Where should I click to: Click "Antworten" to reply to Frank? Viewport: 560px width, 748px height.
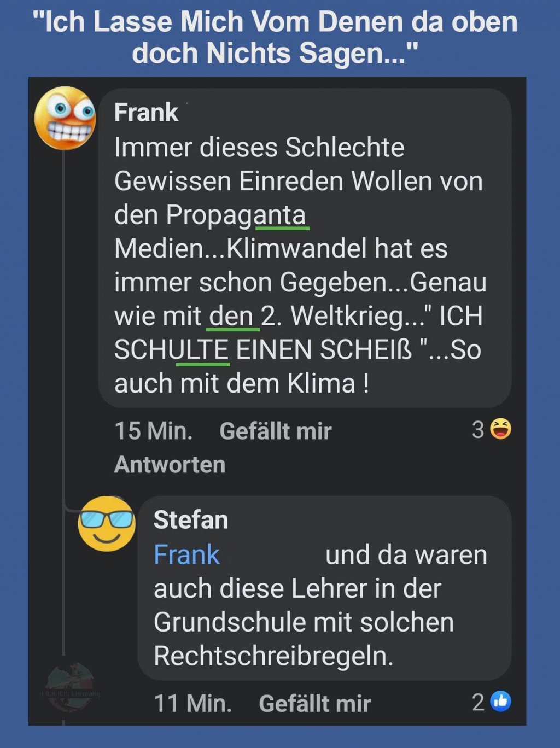point(170,465)
